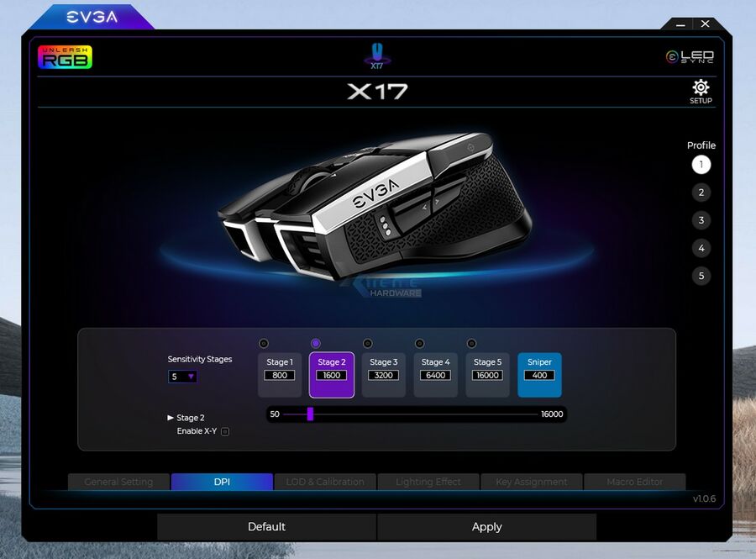Image resolution: width=756 pixels, height=559 pixels.
Task: Select the Stage 1 radio button
Action: pos(264,343)
